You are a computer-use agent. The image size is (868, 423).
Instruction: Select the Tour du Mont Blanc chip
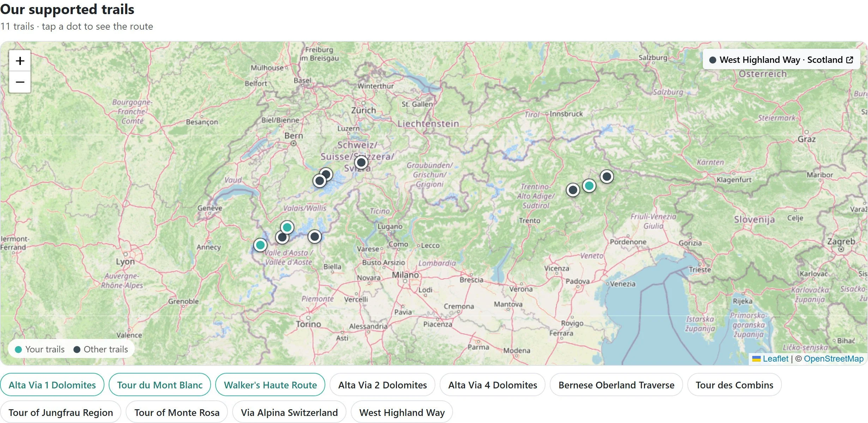coord(160,385)
